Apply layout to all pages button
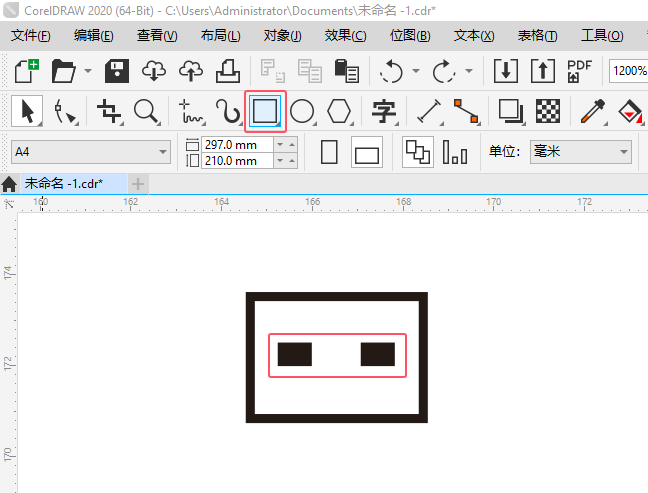648x493 pixels. (418, 152)
